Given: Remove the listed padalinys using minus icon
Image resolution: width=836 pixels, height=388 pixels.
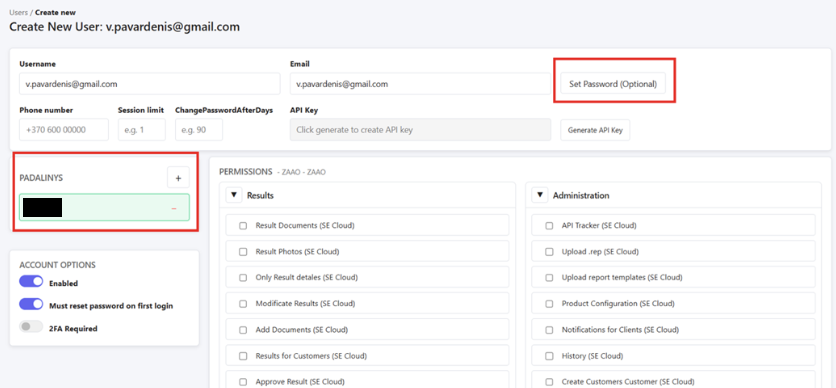Looking at the screenshot, I should pyautogui.click(x=174, y=208).
